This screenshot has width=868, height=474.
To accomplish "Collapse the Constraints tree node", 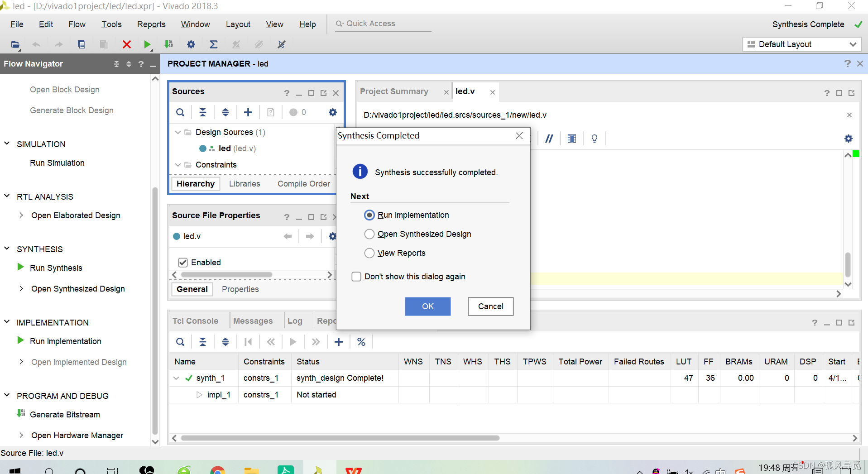I will 178,165.
